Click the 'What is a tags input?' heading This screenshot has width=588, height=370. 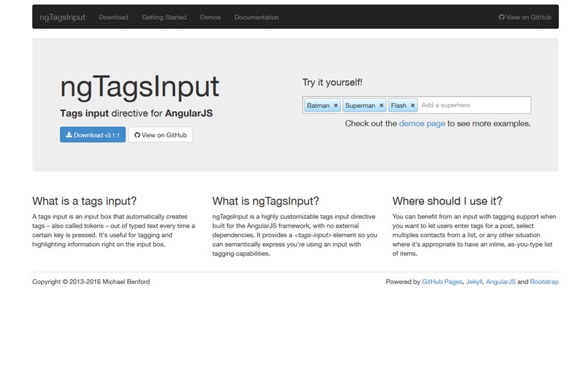point(84,201)
